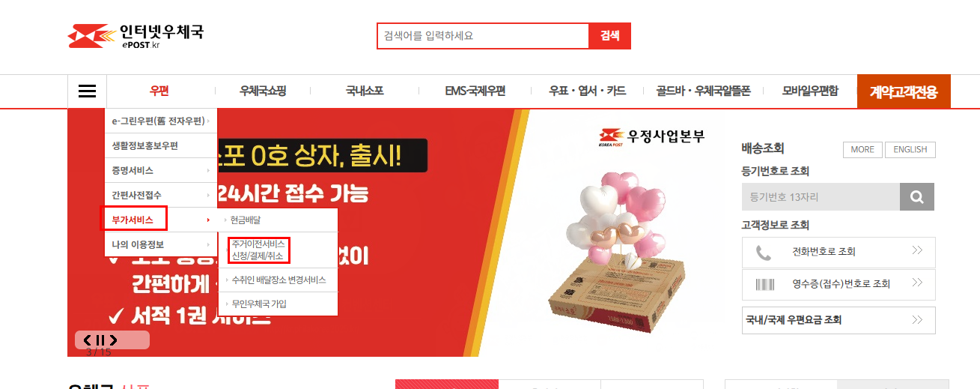Screen dimensions: 980x389
Task: Pause the banner slideshow
Action: (x=100, y=340)
